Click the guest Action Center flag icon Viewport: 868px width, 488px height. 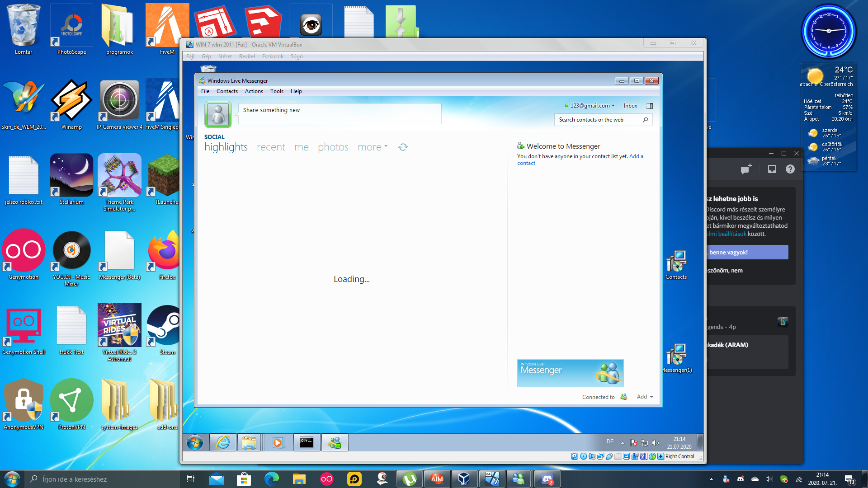(634, 443)
